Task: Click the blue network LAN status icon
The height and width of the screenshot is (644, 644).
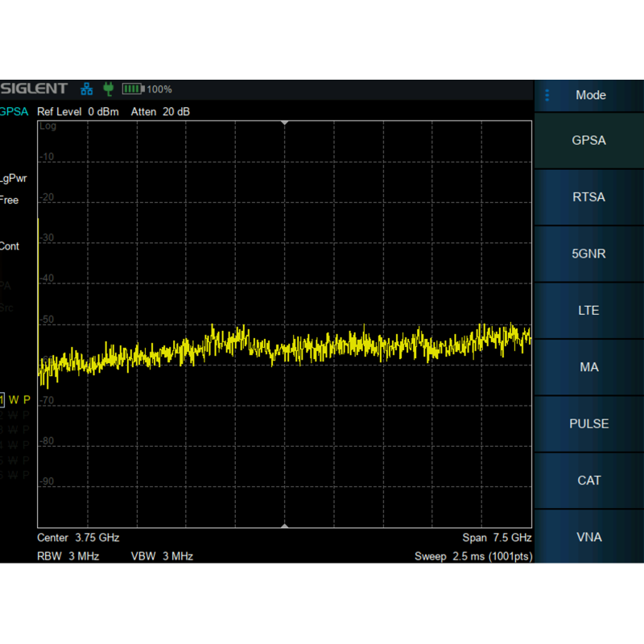Action: click(x=87, y=89)
